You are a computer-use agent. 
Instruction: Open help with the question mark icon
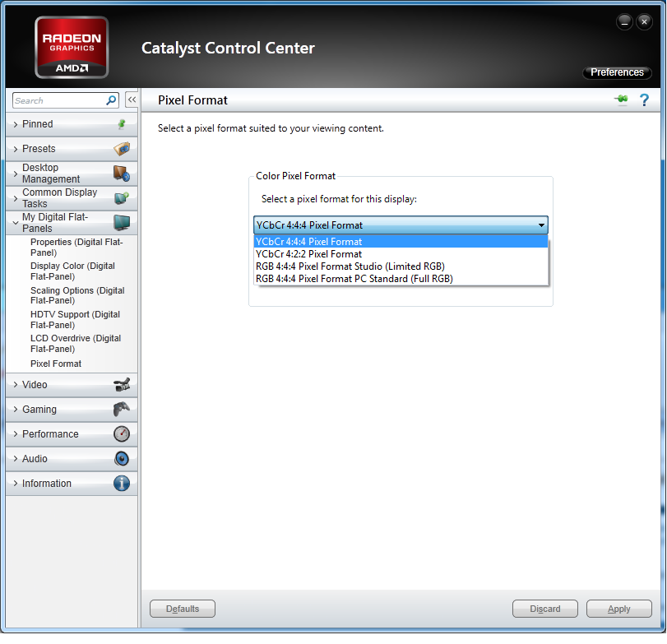click(x=644, y=100)
